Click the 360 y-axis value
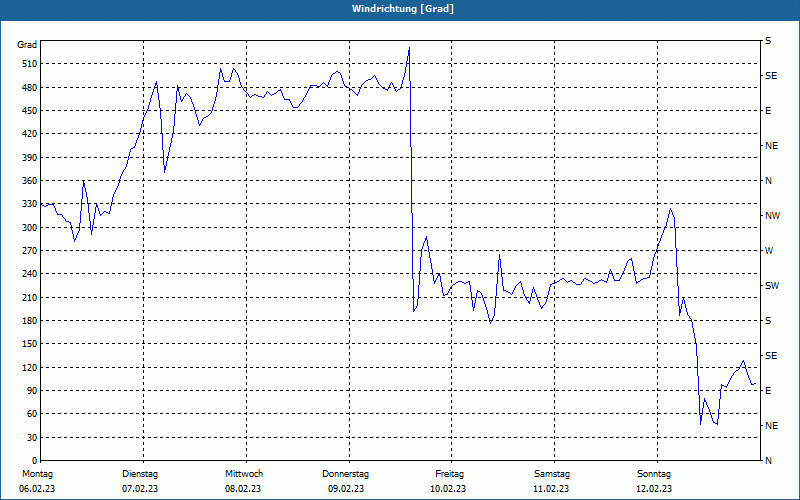Viewport: 800px width, 500px height. pos(30,181)
